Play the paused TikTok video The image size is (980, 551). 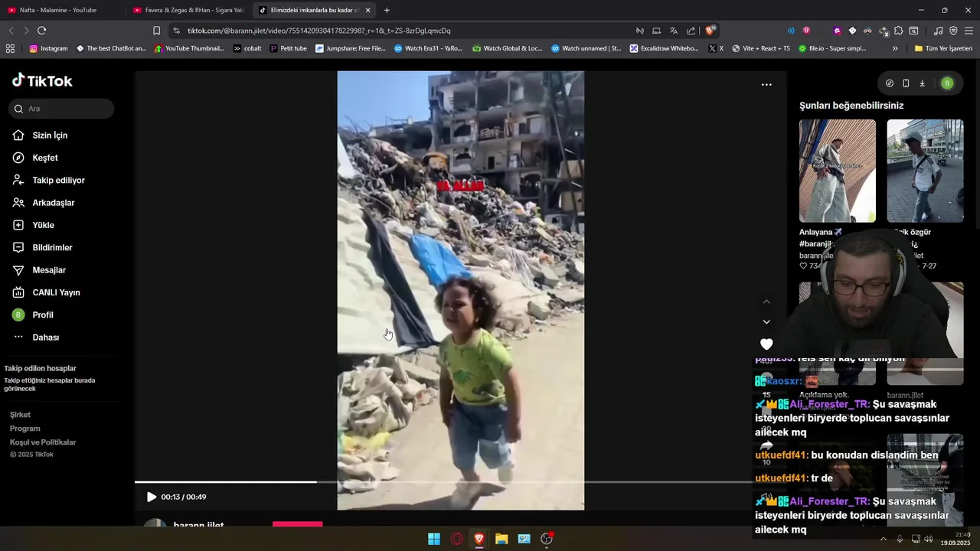click(152, 497)
